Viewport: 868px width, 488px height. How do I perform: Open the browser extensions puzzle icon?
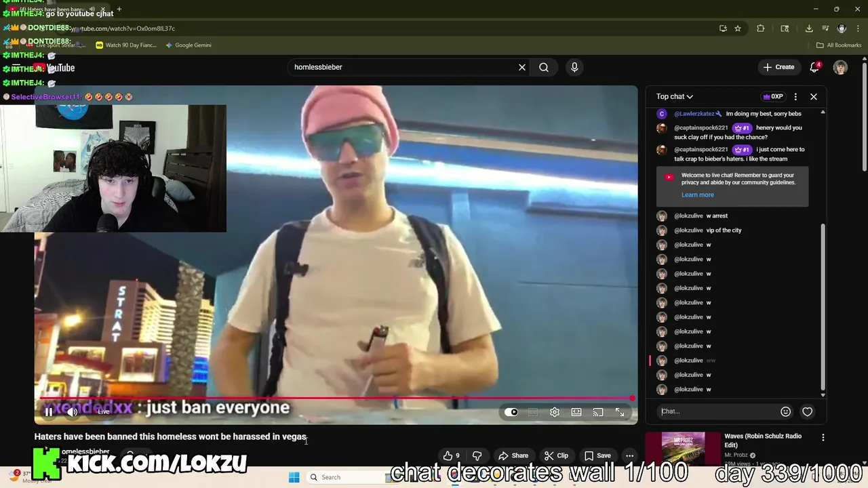pyautogui.click(x=760, y=28)
